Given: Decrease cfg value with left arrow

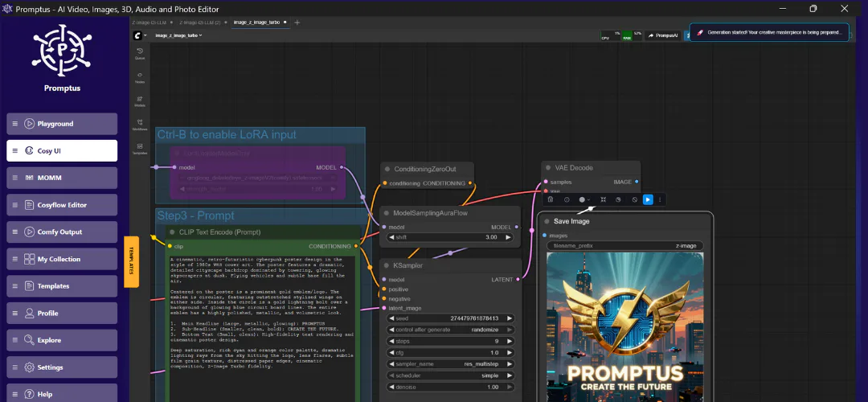Looking at the screenshot, I should coord(392,353).
